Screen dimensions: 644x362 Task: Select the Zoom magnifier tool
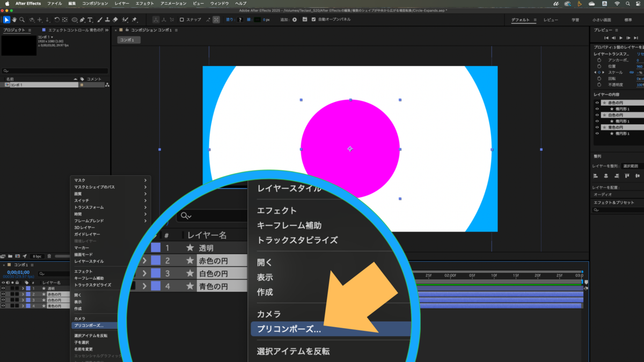22,20
